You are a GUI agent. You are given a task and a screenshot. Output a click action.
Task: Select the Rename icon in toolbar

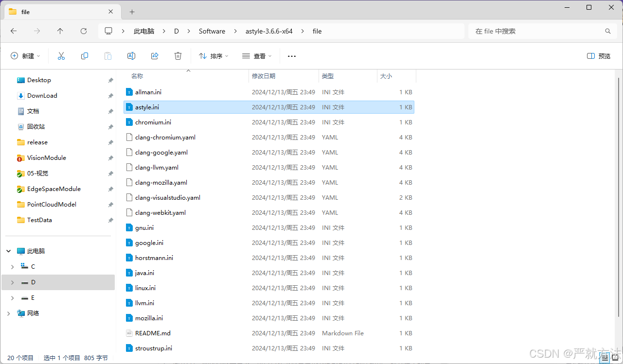click(131, 56)
